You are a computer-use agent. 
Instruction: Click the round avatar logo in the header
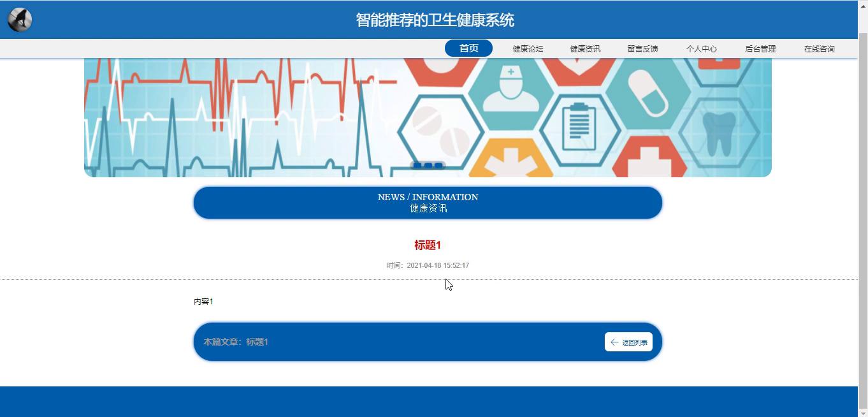click(20, 20)
